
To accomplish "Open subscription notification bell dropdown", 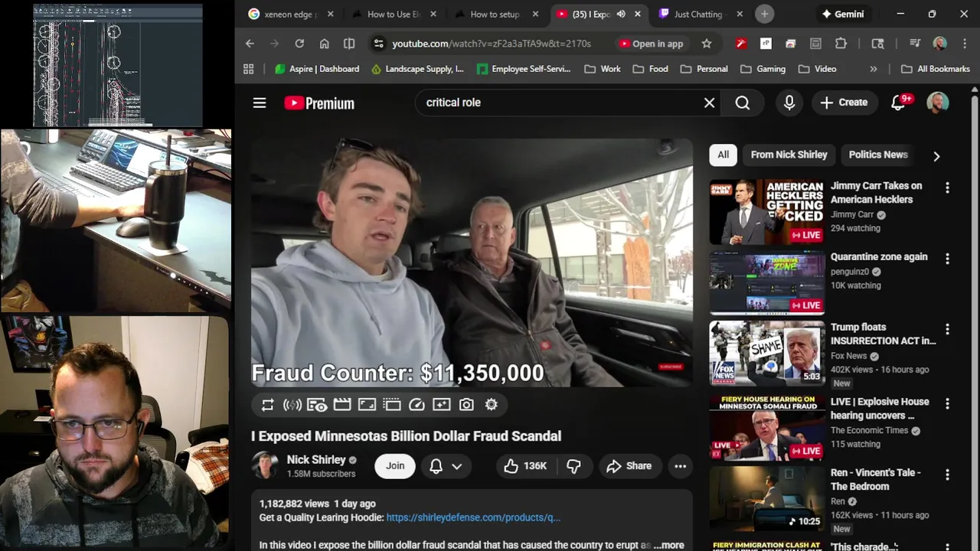I will pos(445,466).
